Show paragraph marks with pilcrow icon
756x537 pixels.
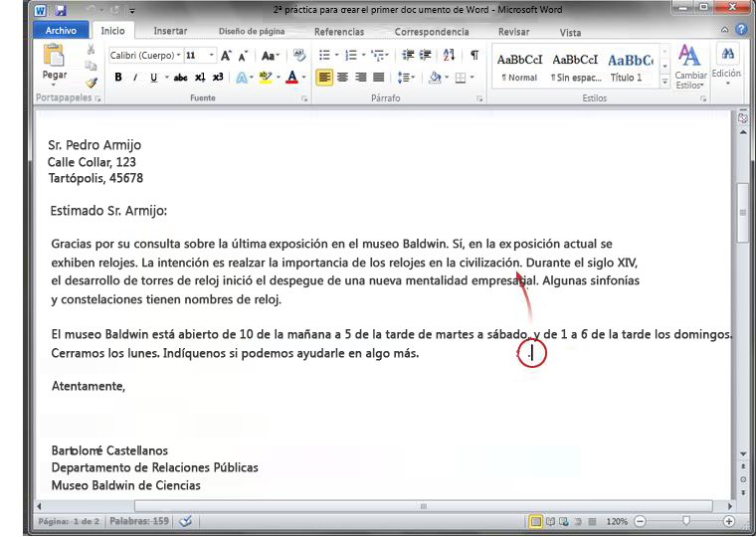pos(473,56)
